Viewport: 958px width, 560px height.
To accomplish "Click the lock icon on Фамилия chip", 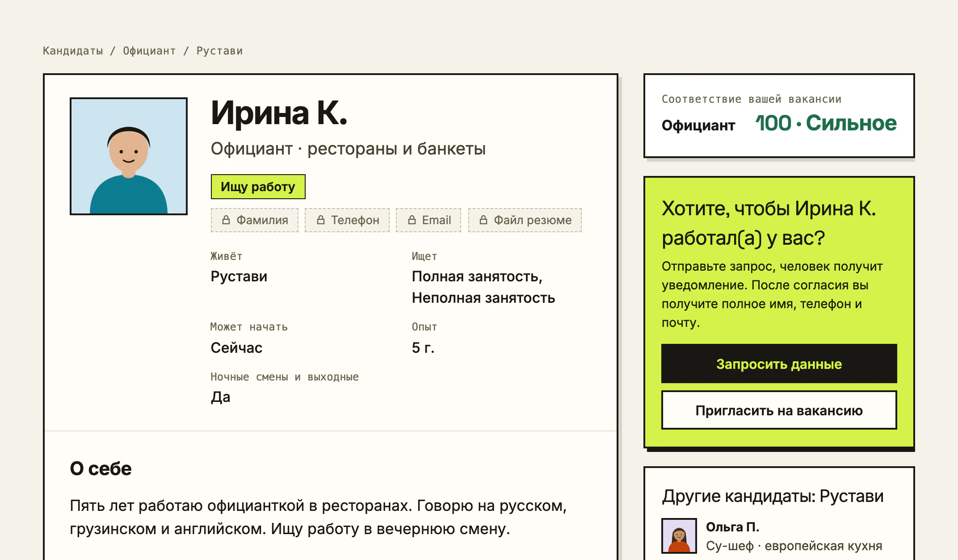I will 226,220.
